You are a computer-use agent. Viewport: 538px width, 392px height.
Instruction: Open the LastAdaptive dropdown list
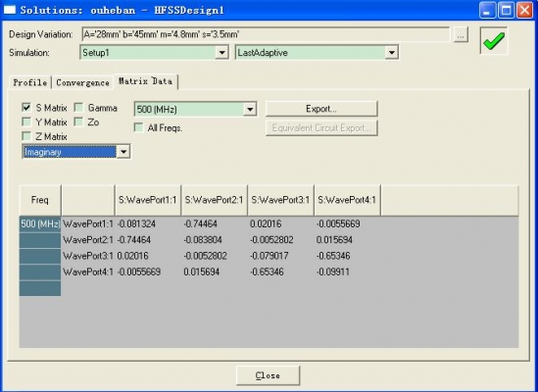tap(391, 53)
